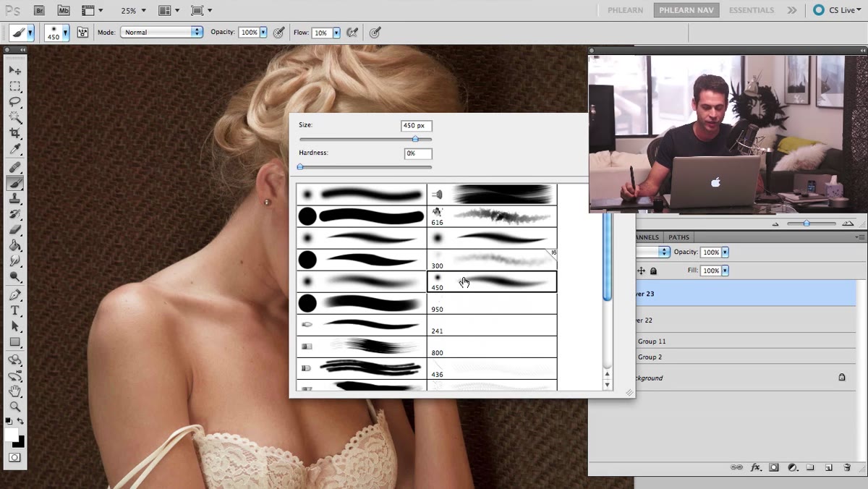Screen dimensions: 868x489
Task: Add a layer mask
Action: (x=774, y=468)
